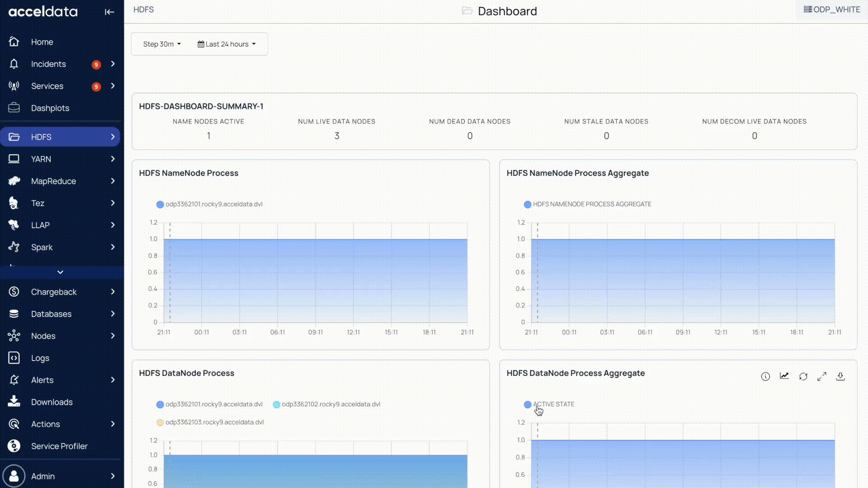Refresh the HDFS DataNode Process Aggregate chart
Screen dimensions: 868x488
(803, 376)
